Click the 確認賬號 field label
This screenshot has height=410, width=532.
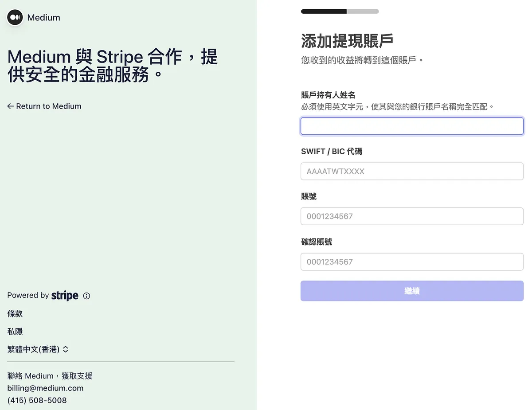pos(316,242)
